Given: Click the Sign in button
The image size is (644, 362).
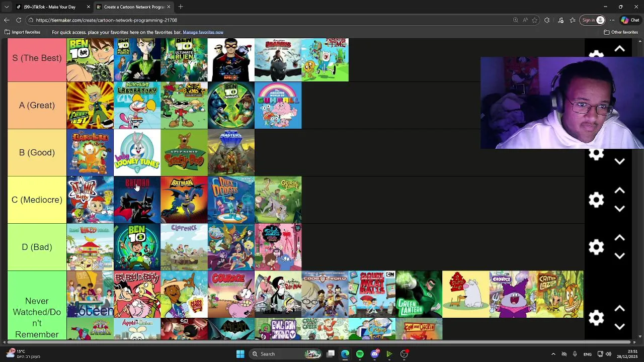Looking at the screenshot, I should click(x=593, y=20).
